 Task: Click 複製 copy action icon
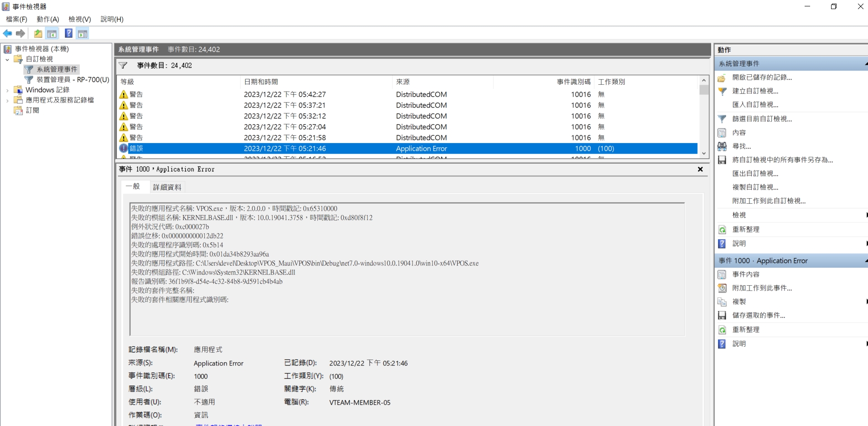click(x=722, y=302)
